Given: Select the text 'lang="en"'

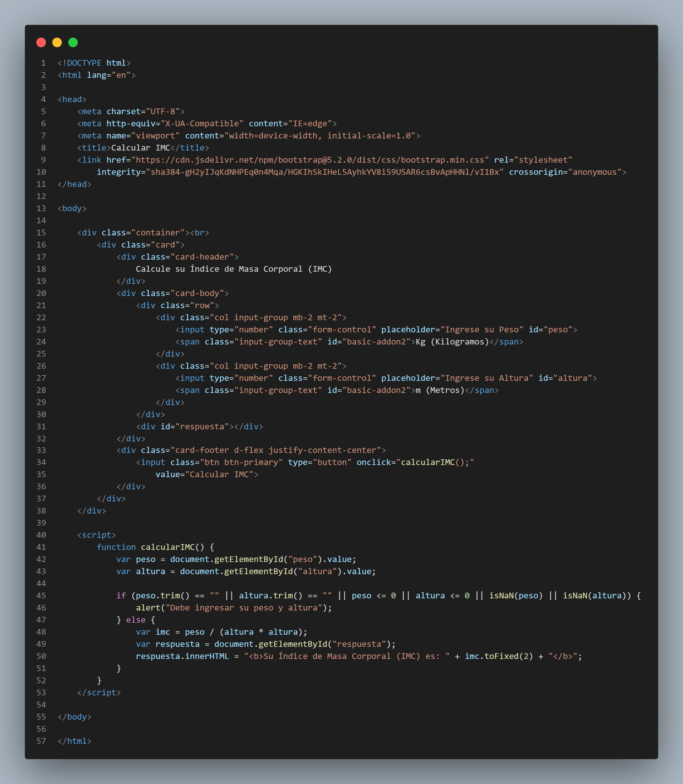Looking at the screenshot, I should click(x=109, y=75).
